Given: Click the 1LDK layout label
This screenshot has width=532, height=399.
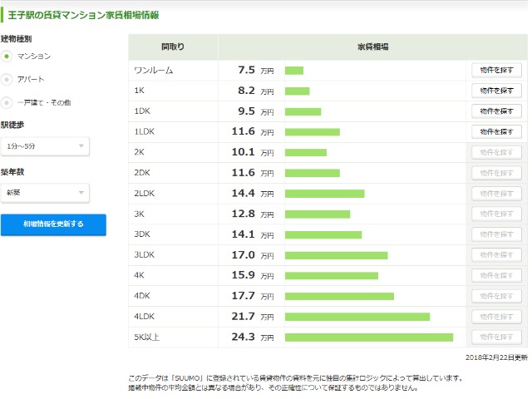Looking at the screenshot, I should pos(144,131).
